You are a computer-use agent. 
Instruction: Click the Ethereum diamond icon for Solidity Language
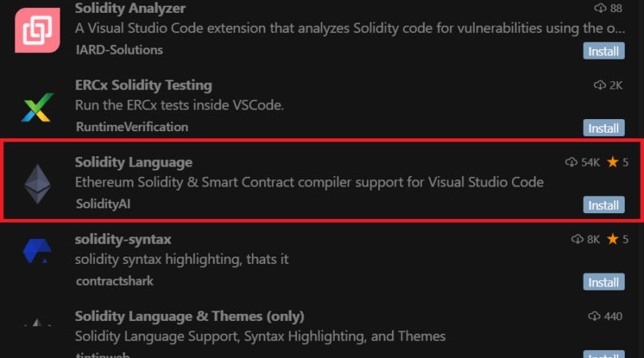coord(37,184)
